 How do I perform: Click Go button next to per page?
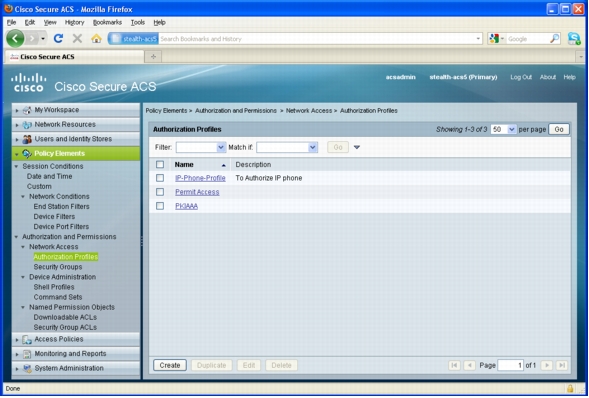559,129
